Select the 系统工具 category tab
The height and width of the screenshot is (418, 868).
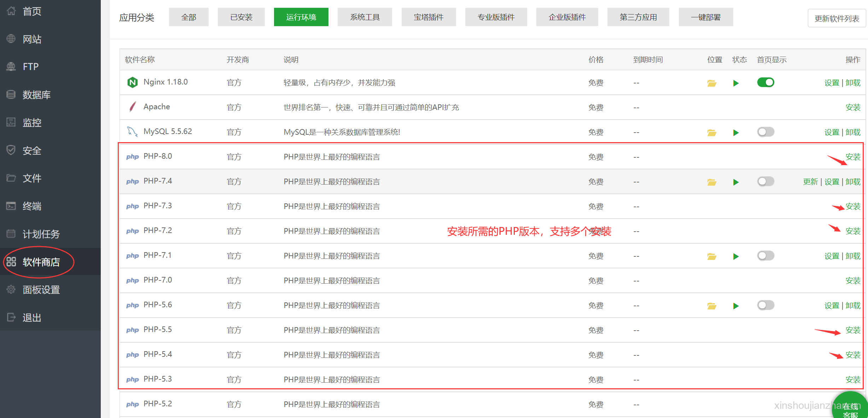[365, 17]
